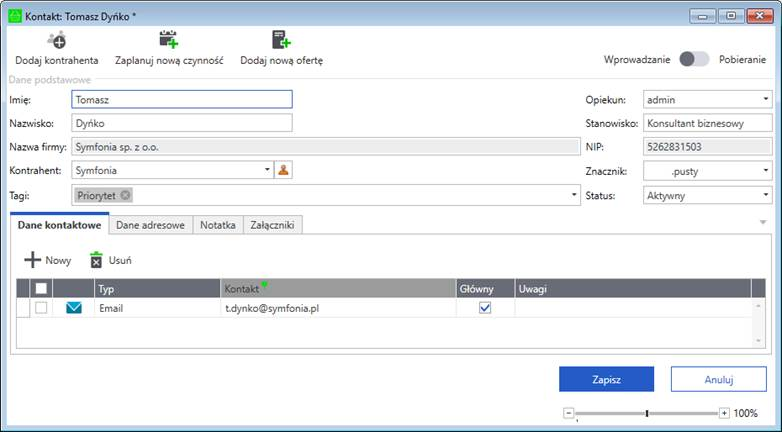
Task: Click the zoom slider at the bottom
Action: coord(647,412)
